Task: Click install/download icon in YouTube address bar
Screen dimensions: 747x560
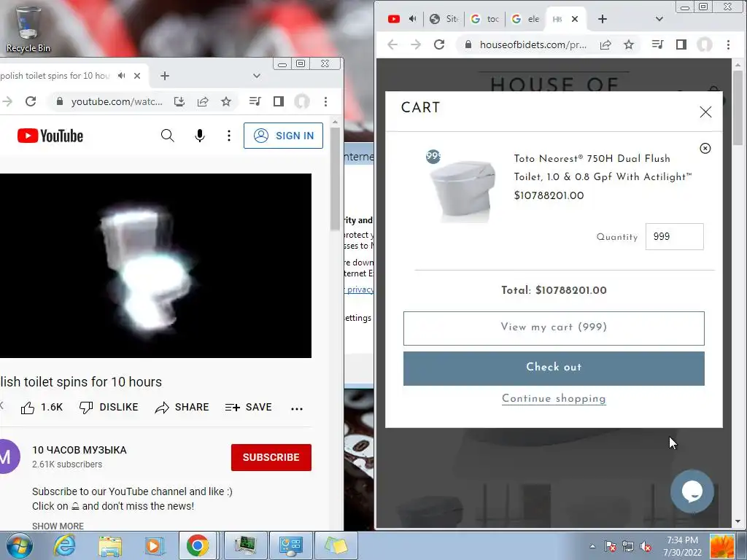Action: point(179,101)
